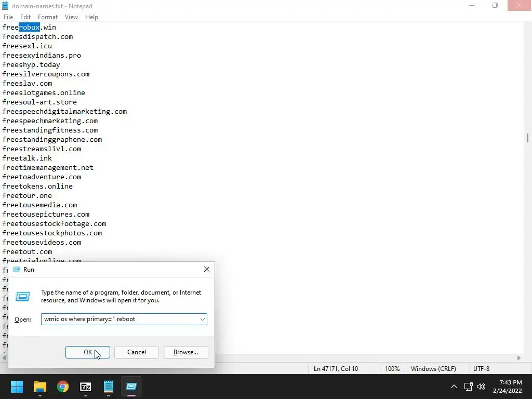Switch to Notepad on the taskbar
The image size is (532, 399).
tap(109, 387)
